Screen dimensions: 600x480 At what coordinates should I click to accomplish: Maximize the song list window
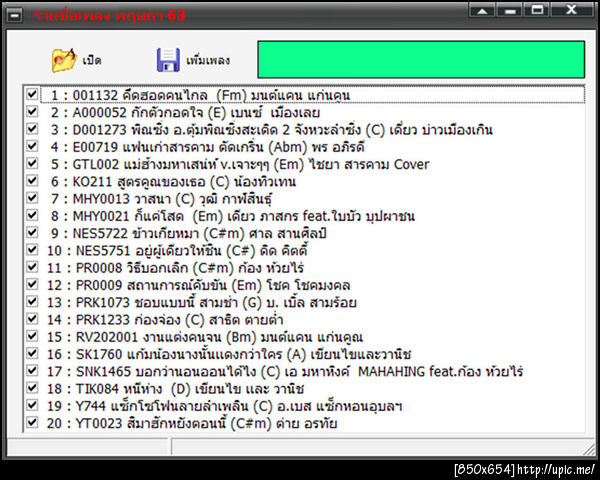click(537, 10)
